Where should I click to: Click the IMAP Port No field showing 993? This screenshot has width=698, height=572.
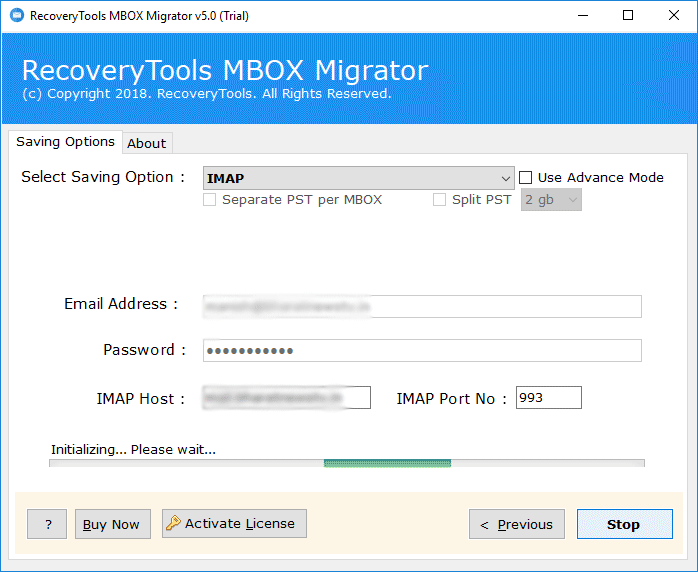[x=548, y=398]
